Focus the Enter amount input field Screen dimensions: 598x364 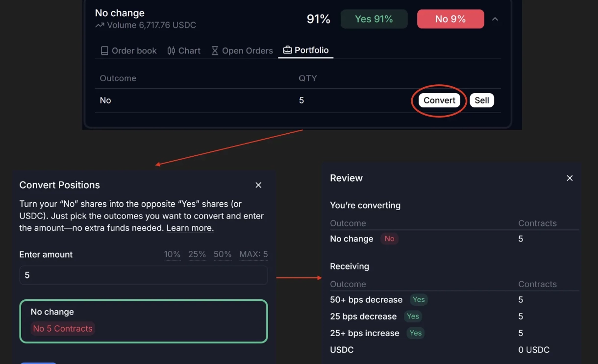click(144, 275)
